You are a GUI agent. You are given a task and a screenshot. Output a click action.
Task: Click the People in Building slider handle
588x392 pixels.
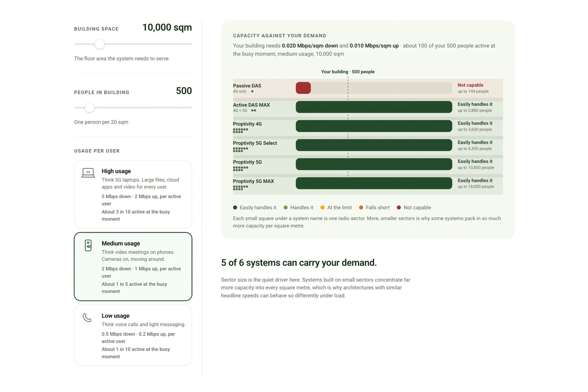point(89,108)
